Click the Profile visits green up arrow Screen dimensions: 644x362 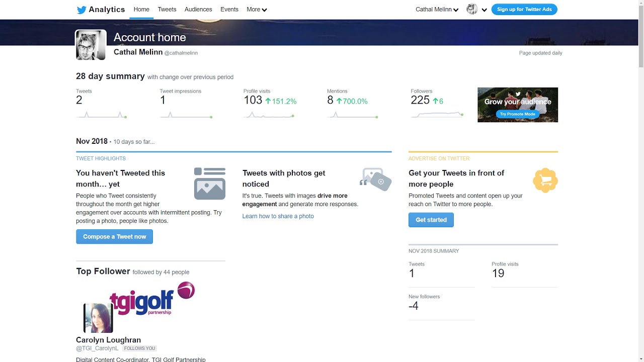268,101
